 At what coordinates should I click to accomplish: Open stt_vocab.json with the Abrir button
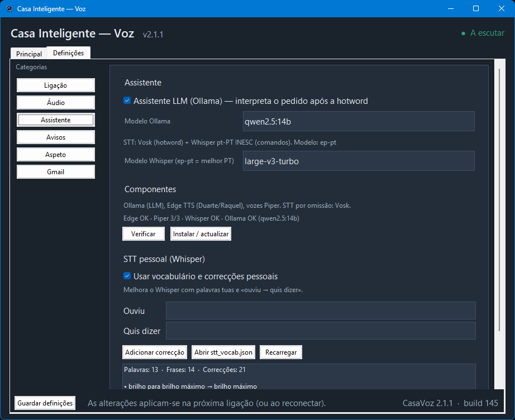[x=223, y=352]
